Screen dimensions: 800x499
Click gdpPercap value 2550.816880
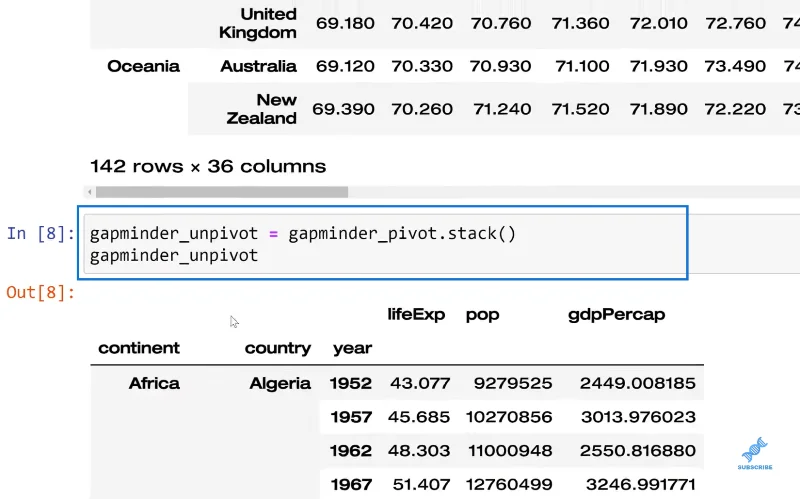click(x=638, y=451)
